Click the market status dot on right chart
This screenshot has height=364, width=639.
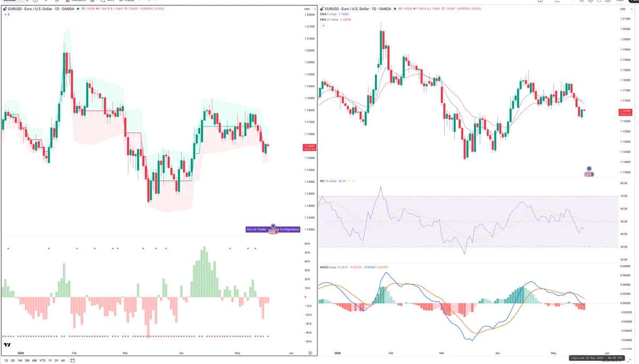[396, 9]
